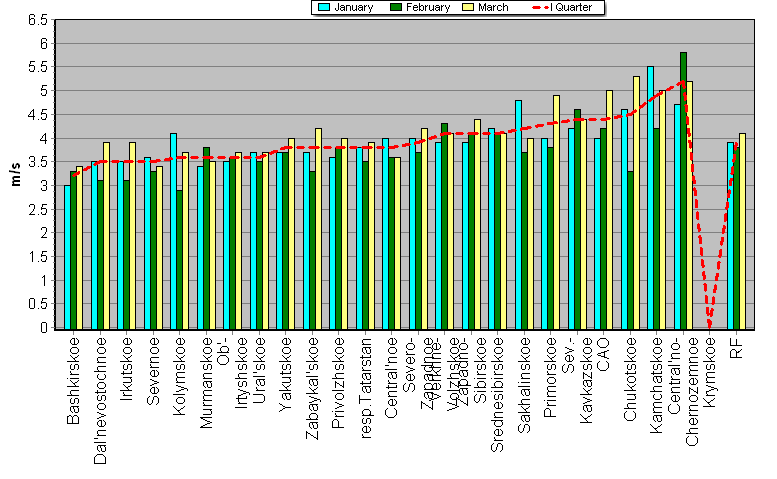
Task: Click the January bar for Bashkirskoe
Action: pos(67,258)
